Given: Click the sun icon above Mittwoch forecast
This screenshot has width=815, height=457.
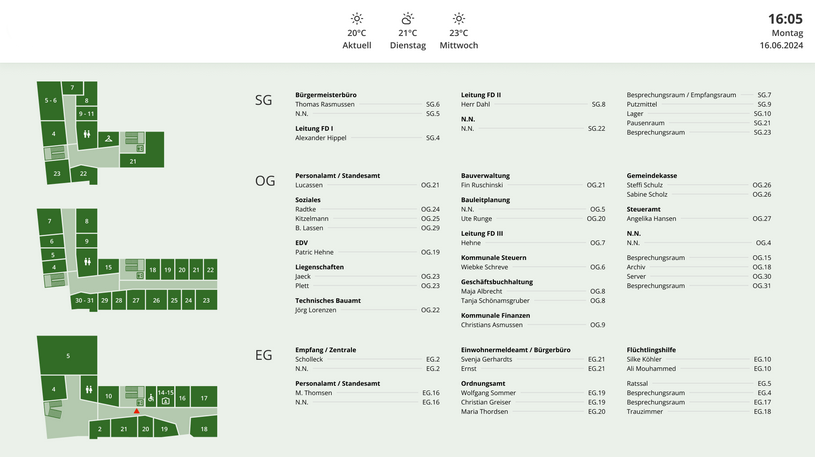Looking at the screenshot, I should 458,18.
